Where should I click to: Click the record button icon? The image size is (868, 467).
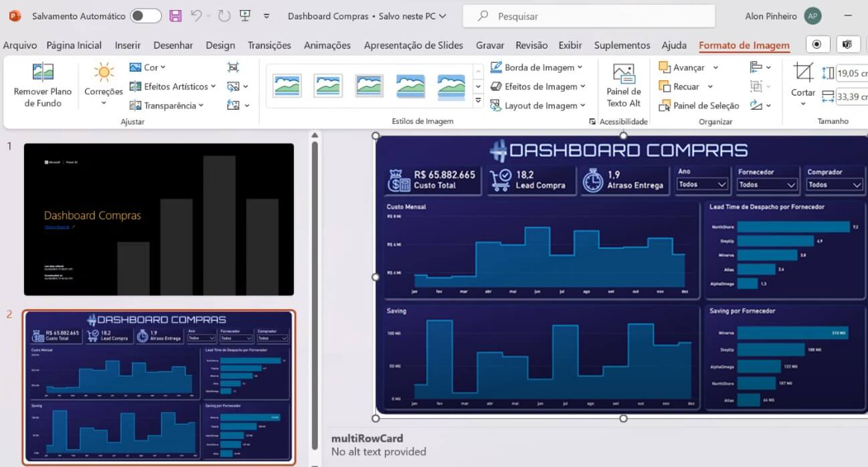point(817,45)
